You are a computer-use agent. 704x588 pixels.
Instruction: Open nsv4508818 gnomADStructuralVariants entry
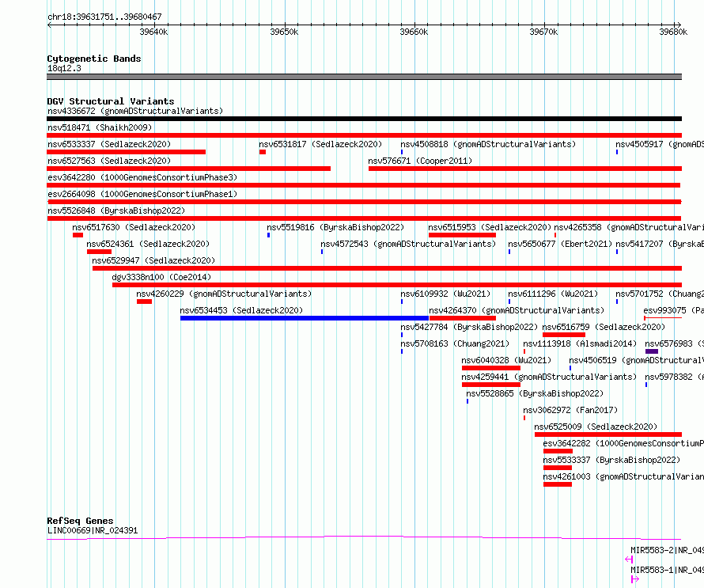(488, 144)
